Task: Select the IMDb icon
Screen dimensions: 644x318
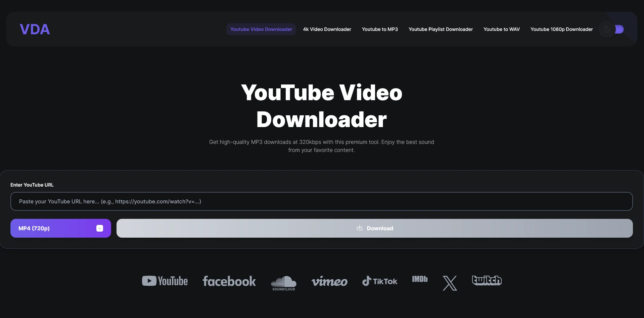Action: [419, 279]
